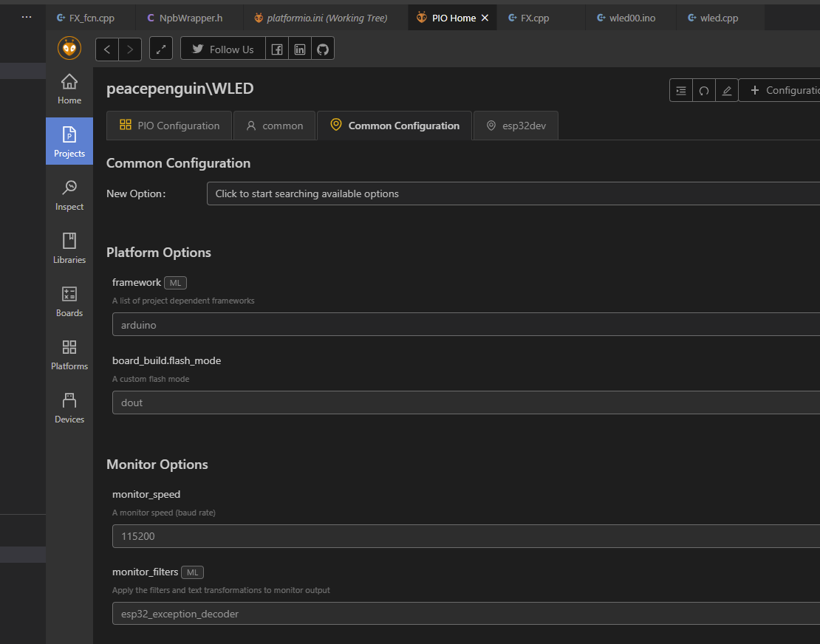Image resolution: width=820 pixels, height=644 pixels.
Task: Click the flash_mode field containing dout
Action: (466, 402)
